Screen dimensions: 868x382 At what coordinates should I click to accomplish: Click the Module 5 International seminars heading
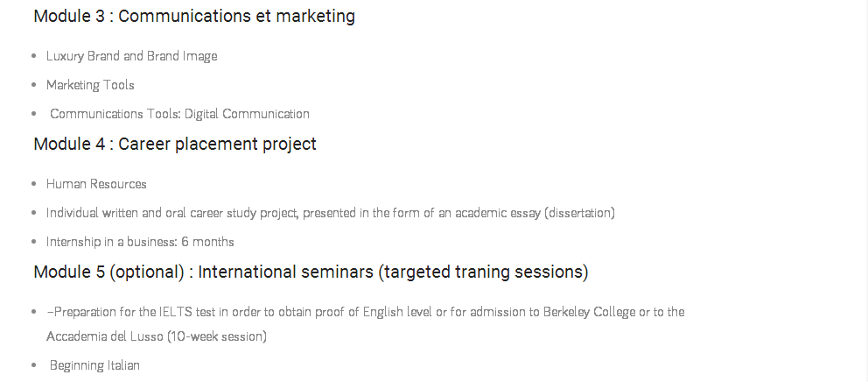tap(310, 272)
